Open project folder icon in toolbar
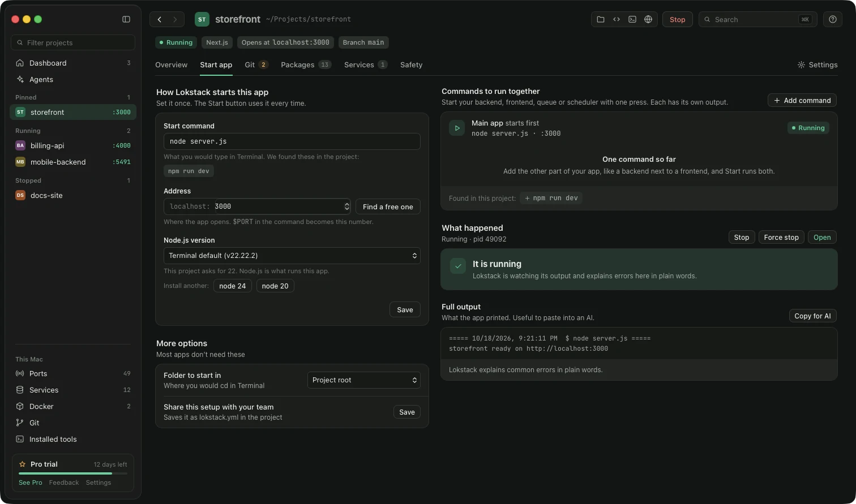856x504 pixels. 601,19
